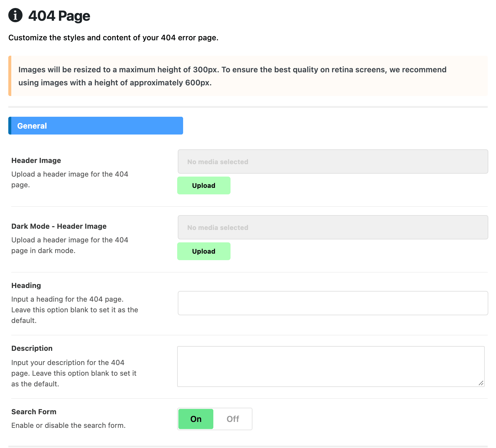Open the General section tab
Image resolution: width=496 pixels, height=448 pixels.
tap(96, 126)
